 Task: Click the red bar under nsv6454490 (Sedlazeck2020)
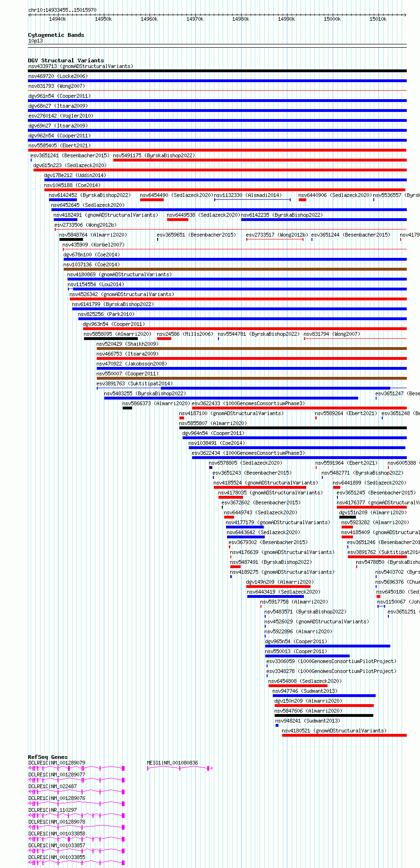152,200
